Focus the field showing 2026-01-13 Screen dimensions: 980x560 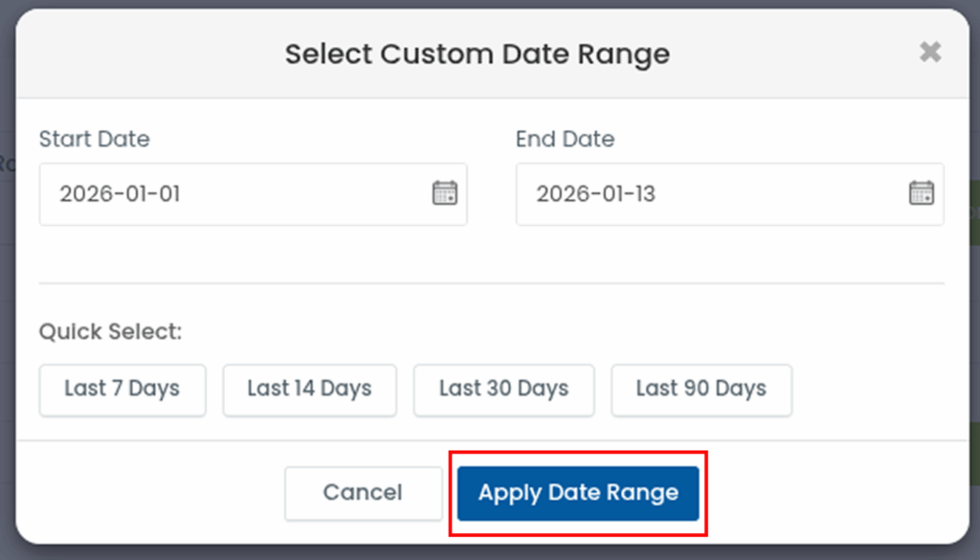(708, 194)
